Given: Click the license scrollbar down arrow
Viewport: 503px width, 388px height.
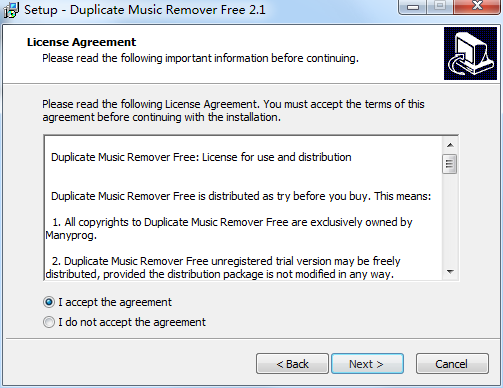Looking at the screenshot, I should (x=450, y=272).
